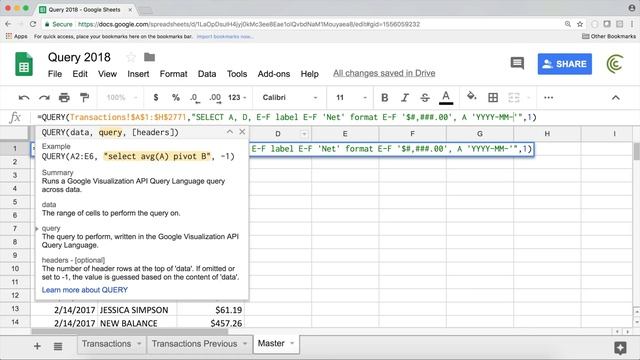This screenshot has width=640, height=360.
Task: Click All changes saved in Drive
Action: click(384, 73)
